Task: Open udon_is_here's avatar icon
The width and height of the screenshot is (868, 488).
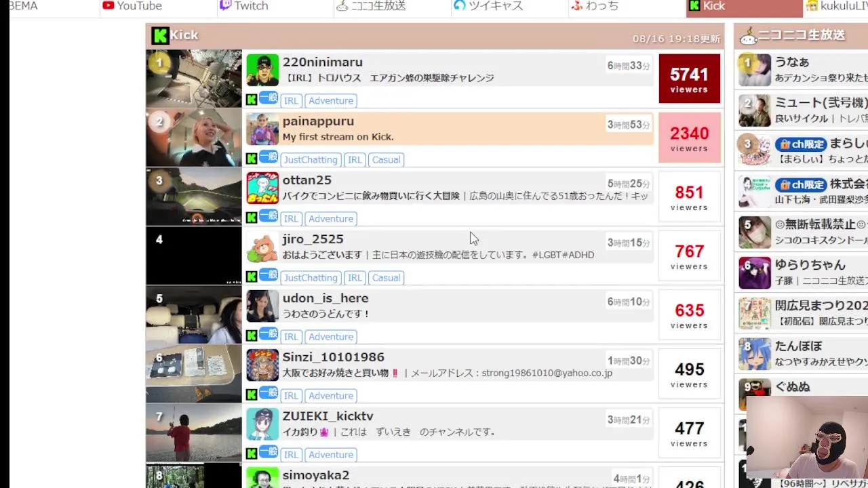Action: [x=262, y=306]
